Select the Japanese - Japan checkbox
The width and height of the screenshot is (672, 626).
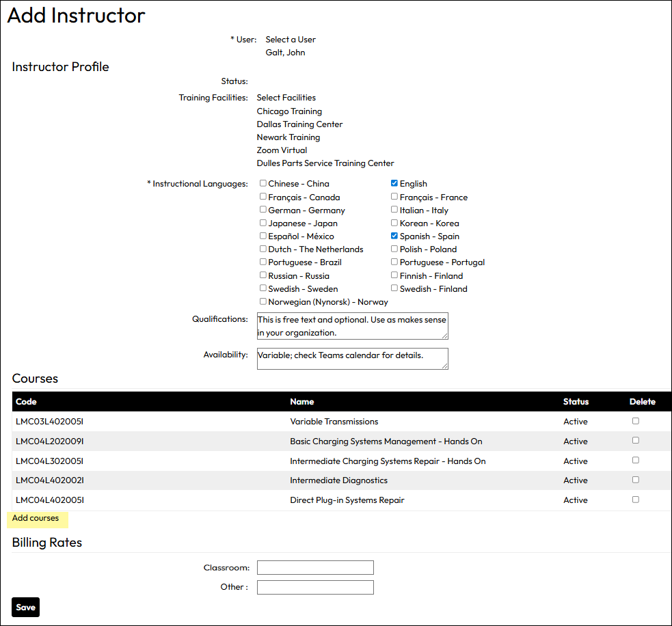263,222
